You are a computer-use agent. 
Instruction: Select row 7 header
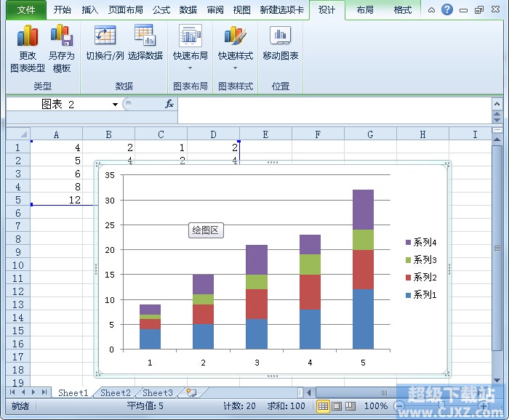(x=18, y=226)
